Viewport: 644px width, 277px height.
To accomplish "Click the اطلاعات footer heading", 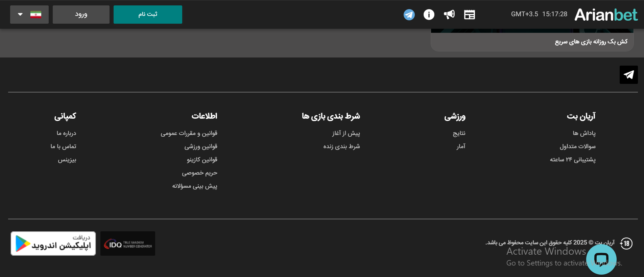I will click(x=205, y=116).
